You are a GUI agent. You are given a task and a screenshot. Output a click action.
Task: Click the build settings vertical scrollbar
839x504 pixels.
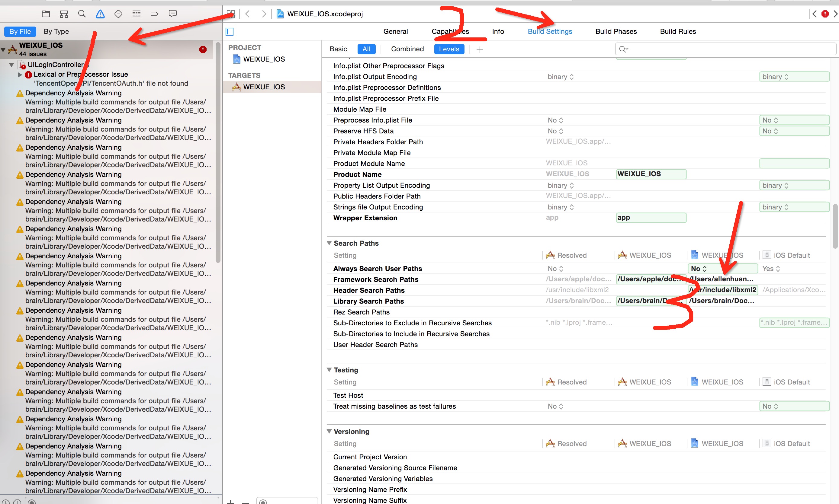pyautogui.click(x=835, y=226)
